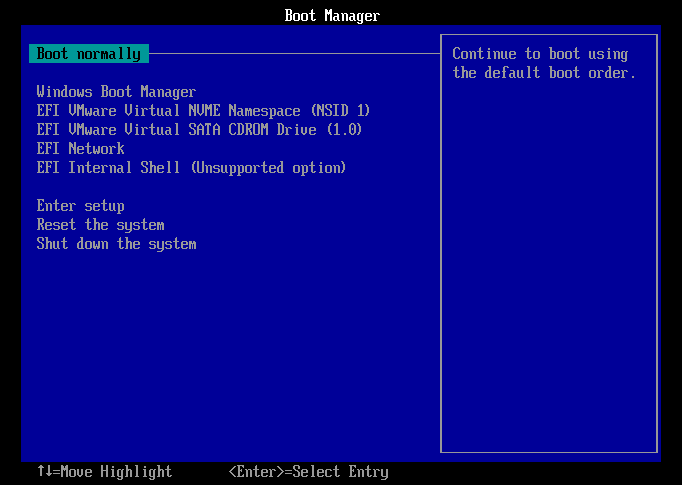
Task: Click the <Enter>=Select Entry hint
Action: click(x=308, y=472)
